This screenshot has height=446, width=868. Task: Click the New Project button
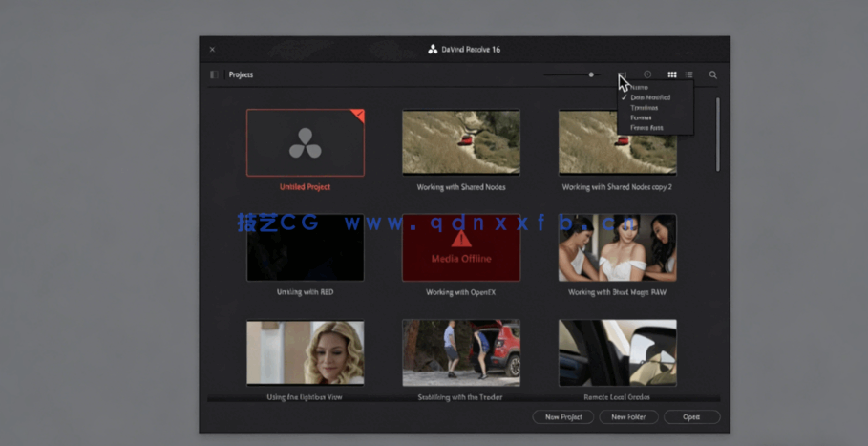click(563, 417)
